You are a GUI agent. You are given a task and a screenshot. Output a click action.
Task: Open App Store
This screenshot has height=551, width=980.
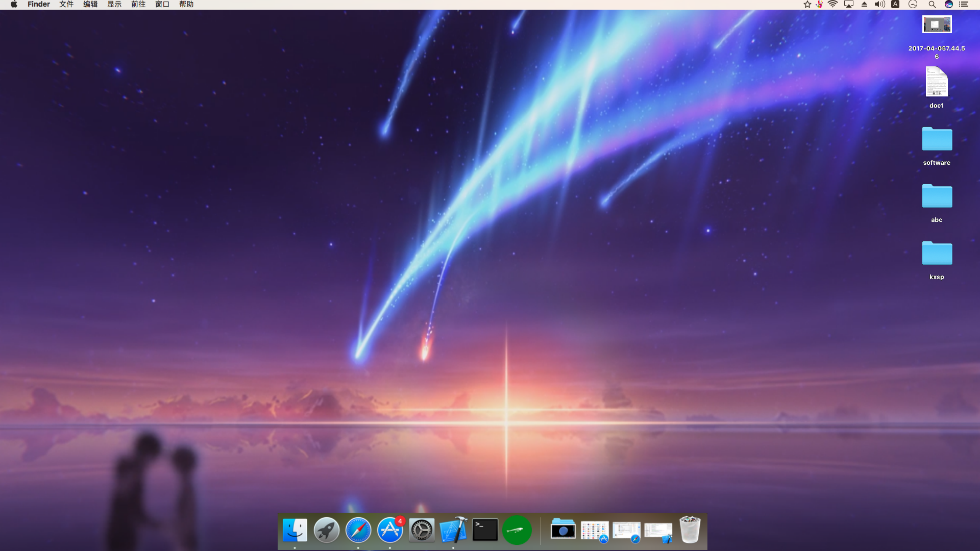tap(390, 531)
